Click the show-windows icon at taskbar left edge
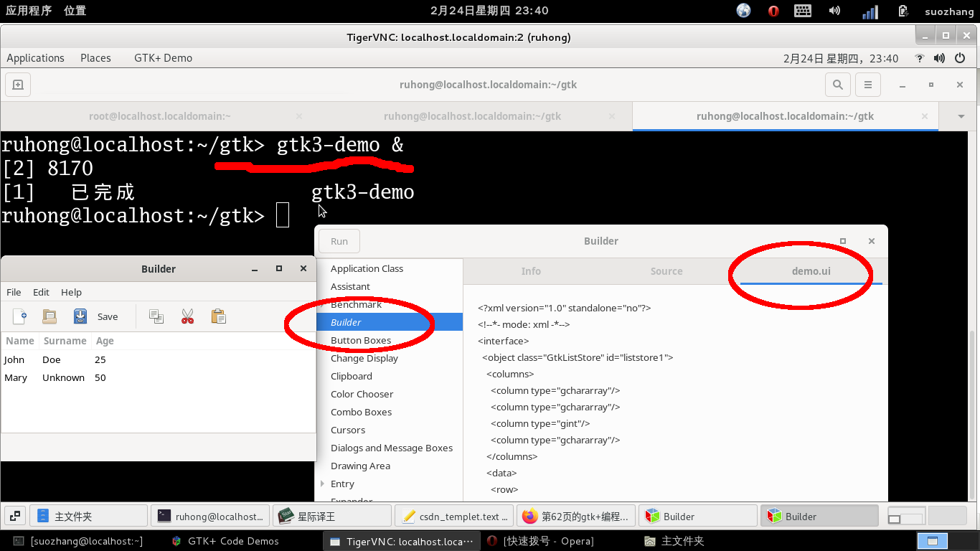Image resolution: width=980 pixels, height=551 pixels. pyautogui.click(x=14, y=516)
